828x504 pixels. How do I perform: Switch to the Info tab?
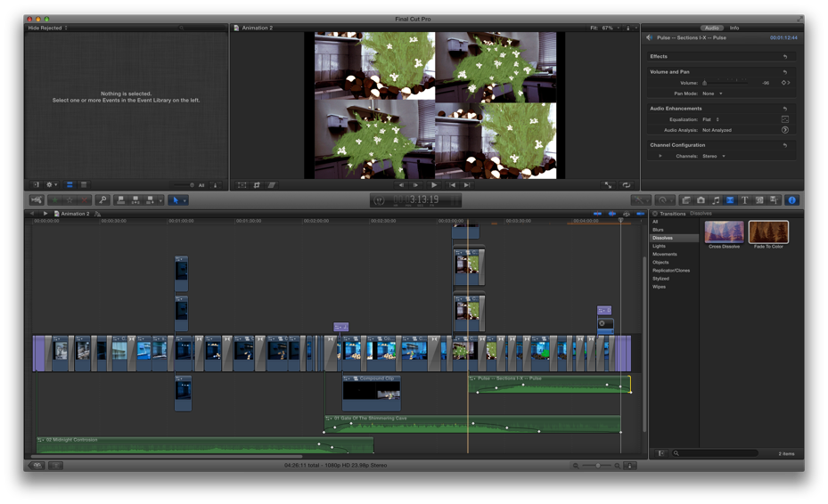pyautogui.click(x=734, y=28)
